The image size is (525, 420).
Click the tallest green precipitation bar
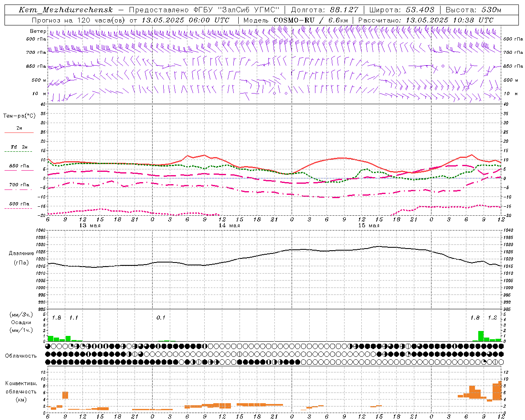click(481, 336)
